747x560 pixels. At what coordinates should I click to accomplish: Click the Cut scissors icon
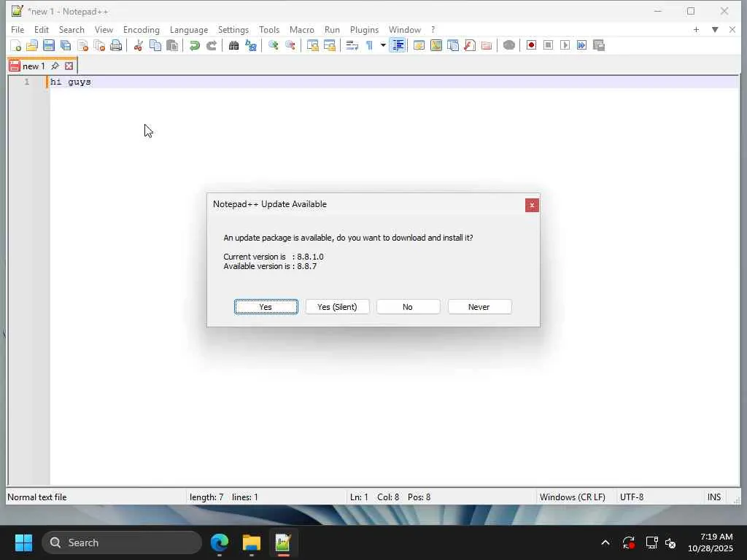pos(138,45)
